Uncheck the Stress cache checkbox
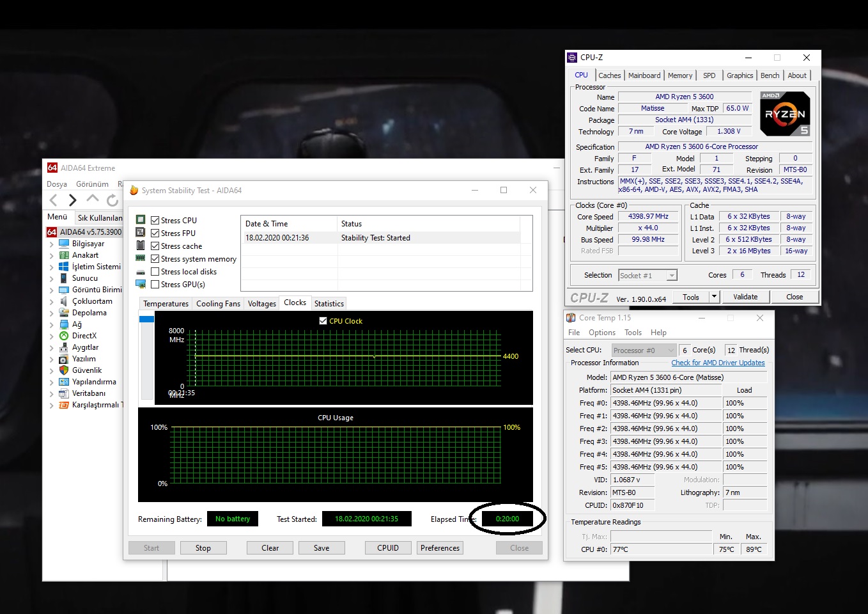This screenshot has width=868, height=614. 155,246
